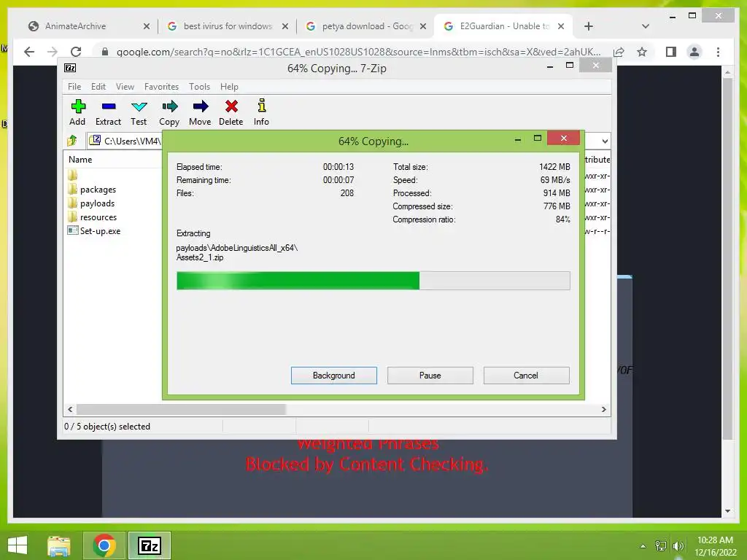
Task: Click the Chrome page scroll down arrow
Action: (727, 511)
